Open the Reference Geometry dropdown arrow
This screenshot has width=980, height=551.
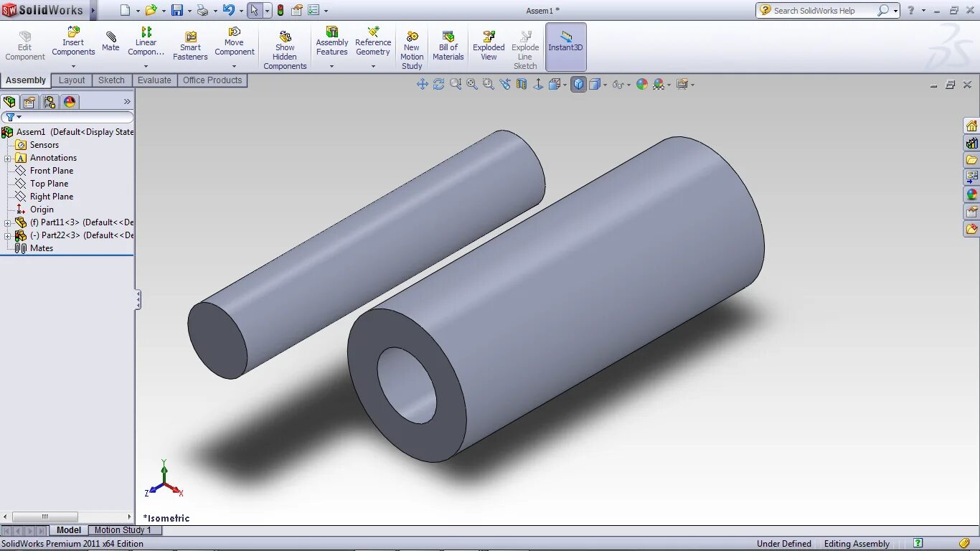(373, 67)
